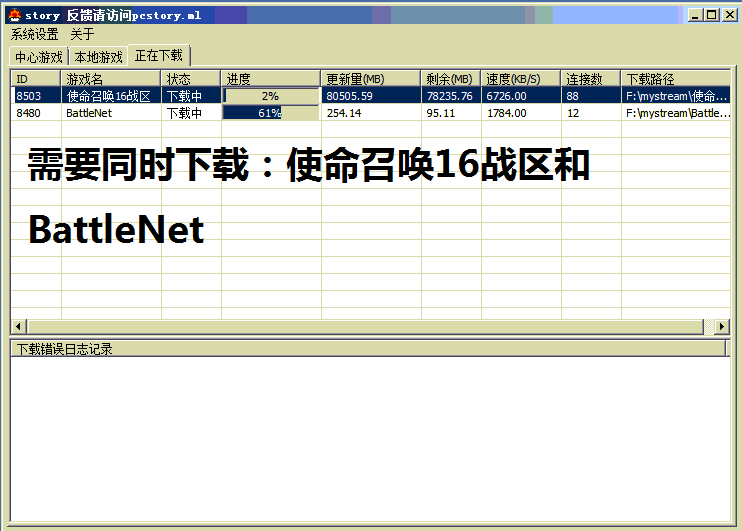Click the 状态 column header
The height and width of the screenshot is (531, 742).
[191, 79]
